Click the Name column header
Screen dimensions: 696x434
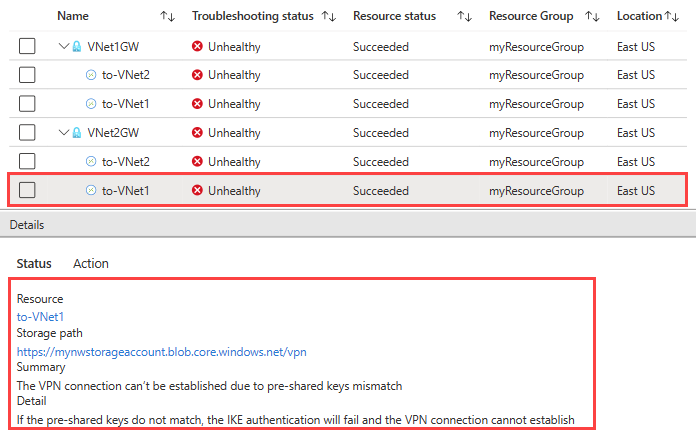coord(73,16)
